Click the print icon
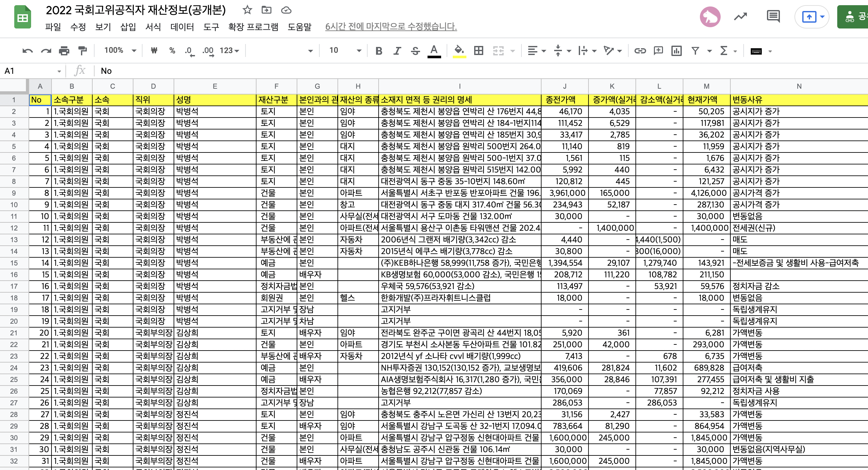Screen dimensions: 868x470 coord(64,51)
